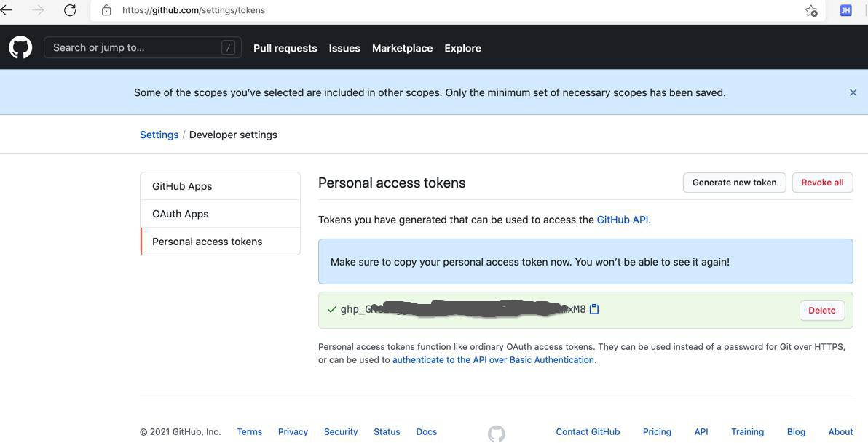Open Contact GitHub footer link
Viewport: 868px width, 443px height.
click(588, 432)
